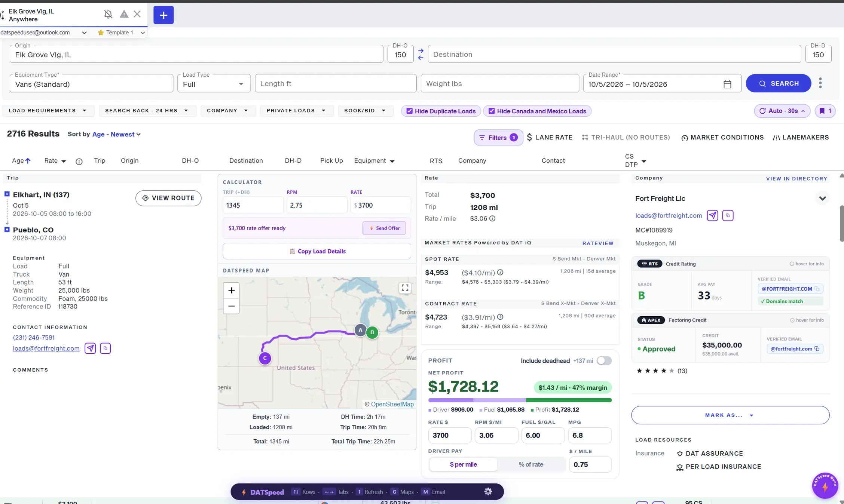The width and height of the screenshot is (844, 504).
Task: Click the View Route button
Action: click(168, 198)
